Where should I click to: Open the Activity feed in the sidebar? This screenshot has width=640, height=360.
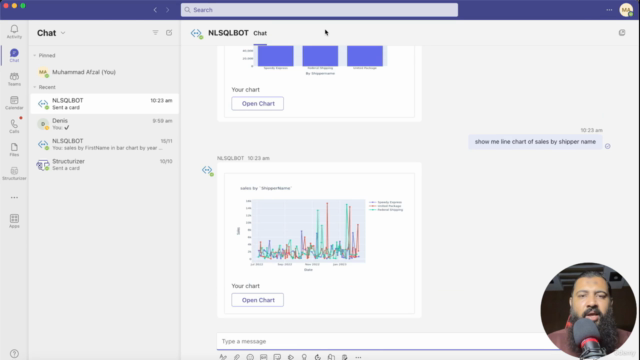[x=14, y=31]
